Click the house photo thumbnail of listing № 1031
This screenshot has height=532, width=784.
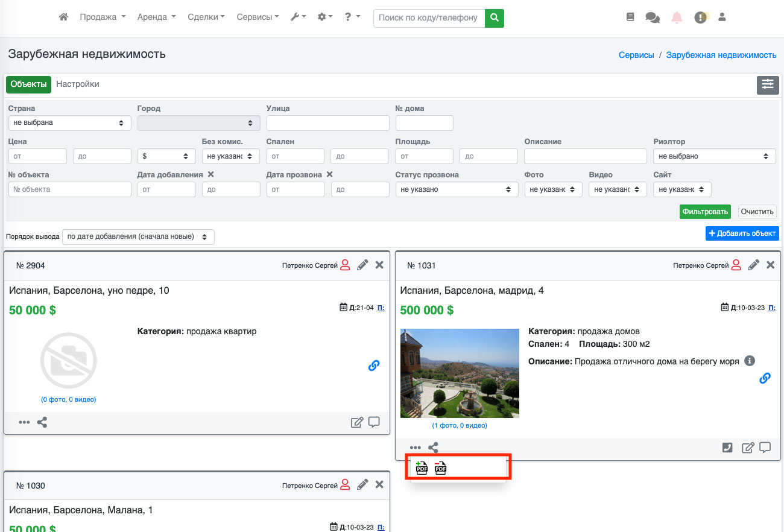(460, 373)
